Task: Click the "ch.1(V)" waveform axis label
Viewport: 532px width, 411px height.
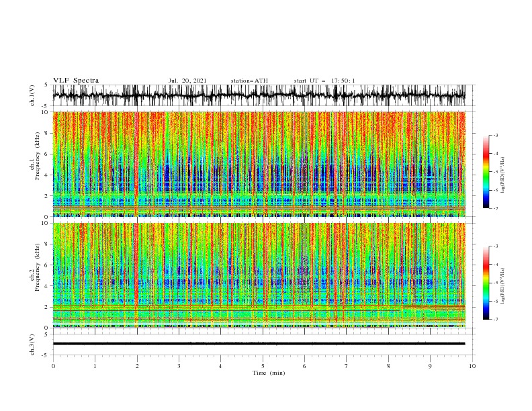Action: (32, 95)
